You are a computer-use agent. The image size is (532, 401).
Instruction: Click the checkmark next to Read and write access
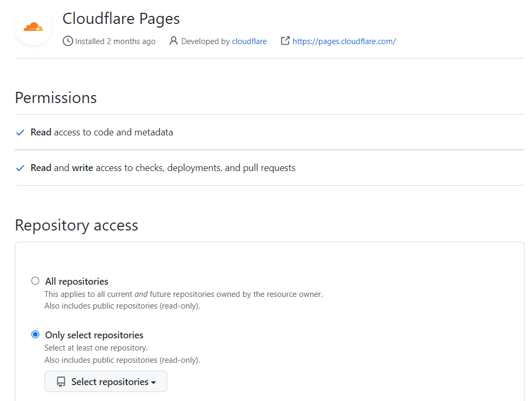click(20, 168)
